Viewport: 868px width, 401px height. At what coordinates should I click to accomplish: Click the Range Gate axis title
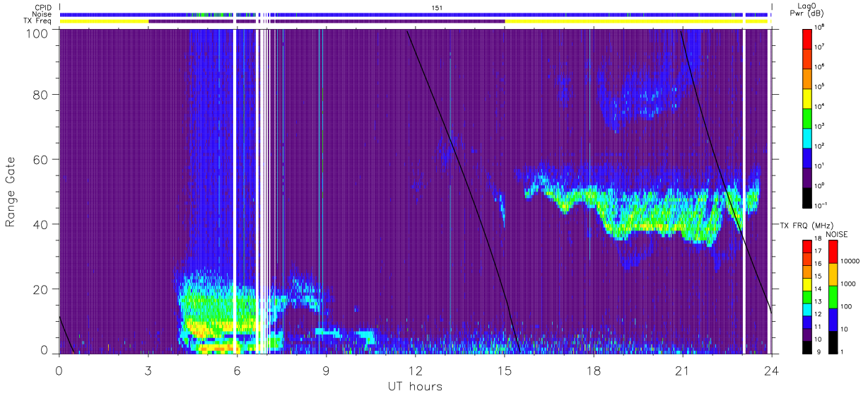tap(11, 192)
